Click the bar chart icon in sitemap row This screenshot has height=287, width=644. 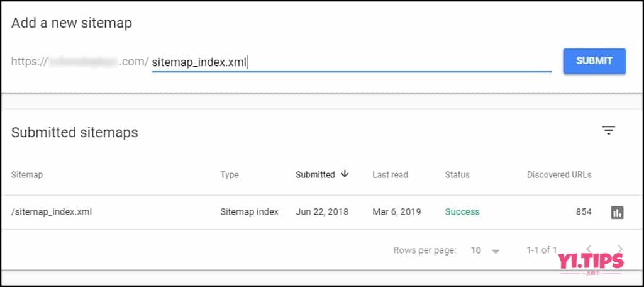point(617,212)
